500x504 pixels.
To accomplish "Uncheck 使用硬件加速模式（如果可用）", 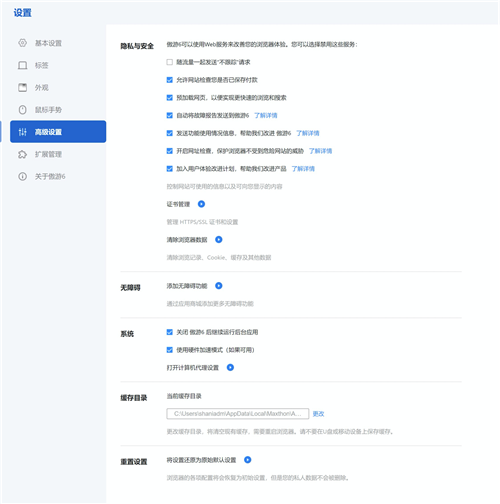I will [170, 350].
